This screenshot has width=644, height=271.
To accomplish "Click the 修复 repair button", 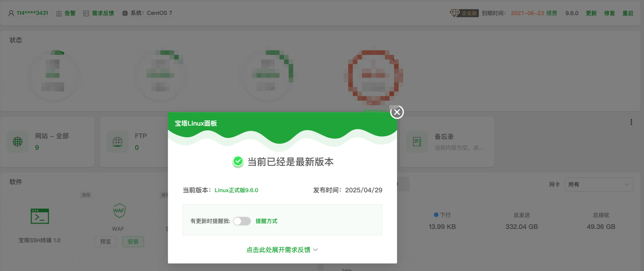I will [x=610, y=13].
